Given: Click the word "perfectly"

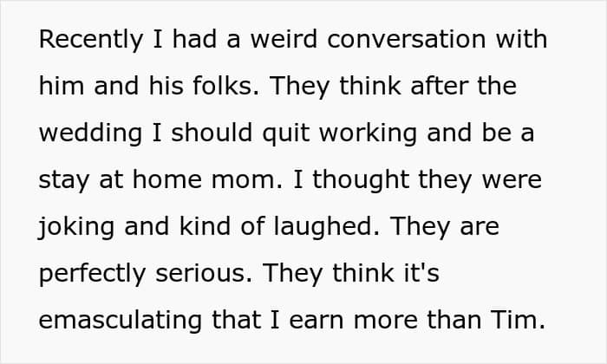Looking at the screenshot, I should pyautogui.click(x=92, y=274).
